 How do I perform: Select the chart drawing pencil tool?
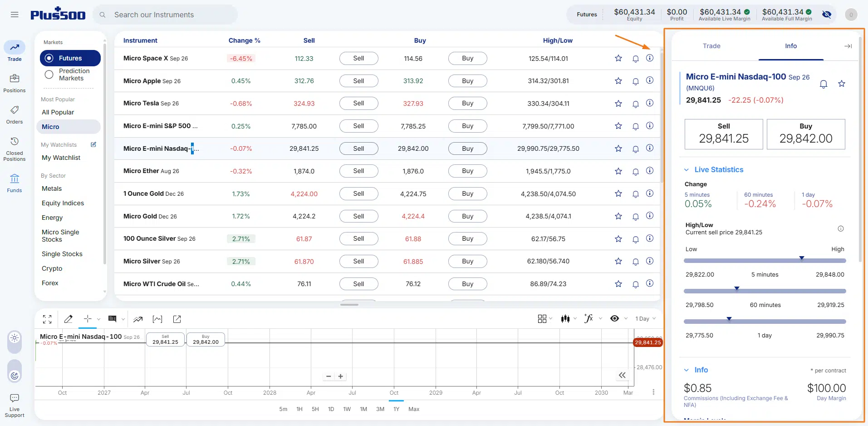pos(69,319)
